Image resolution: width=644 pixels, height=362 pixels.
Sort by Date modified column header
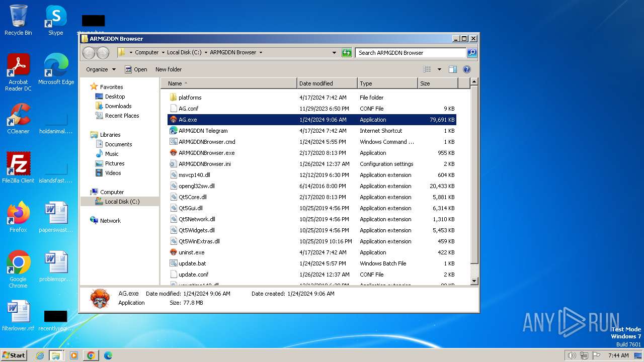(x=327, y=83)
